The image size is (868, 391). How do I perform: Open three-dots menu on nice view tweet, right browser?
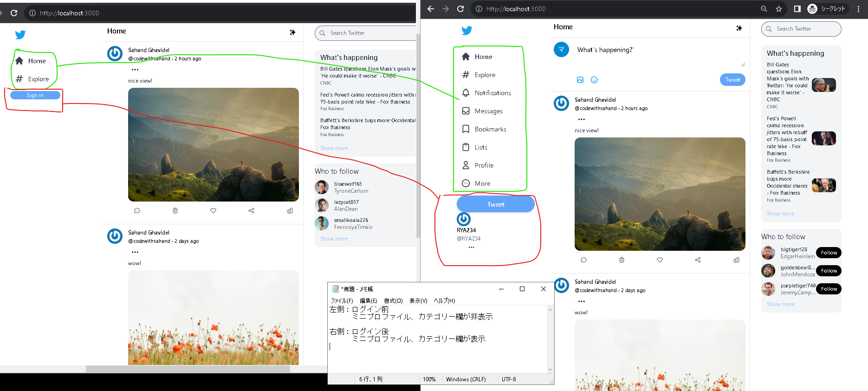[x=582, y=119]
